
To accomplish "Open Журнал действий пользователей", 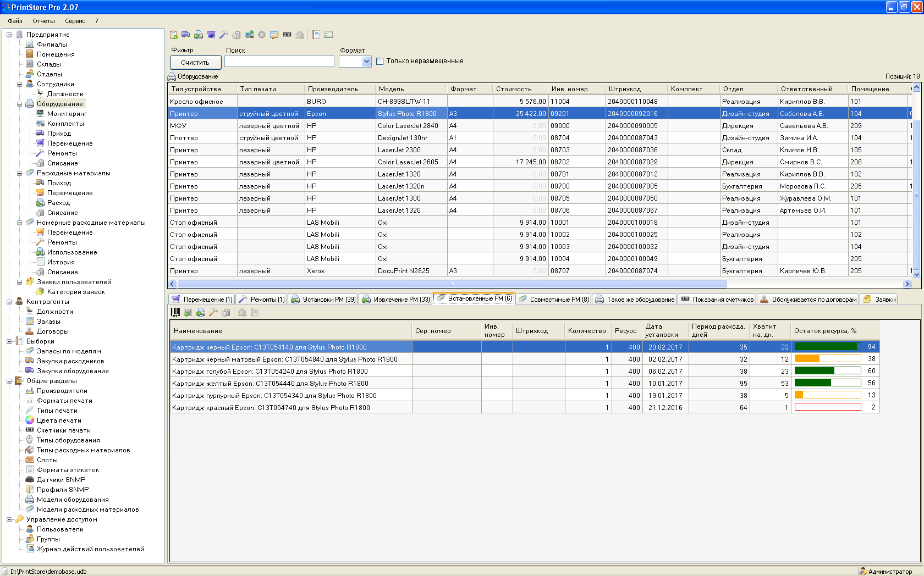I will coord(90,549).
